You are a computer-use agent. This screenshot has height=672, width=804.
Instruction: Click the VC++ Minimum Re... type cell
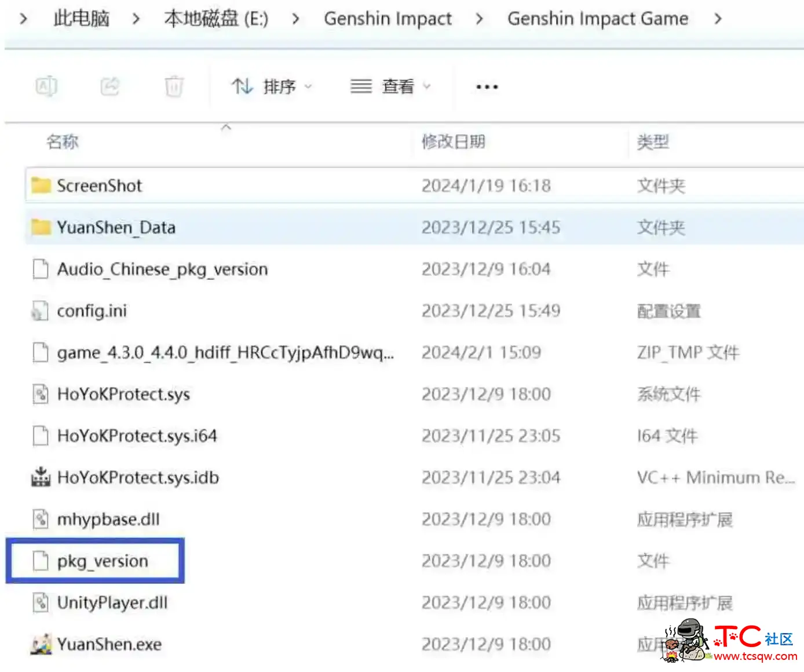(x=716, y=477)
